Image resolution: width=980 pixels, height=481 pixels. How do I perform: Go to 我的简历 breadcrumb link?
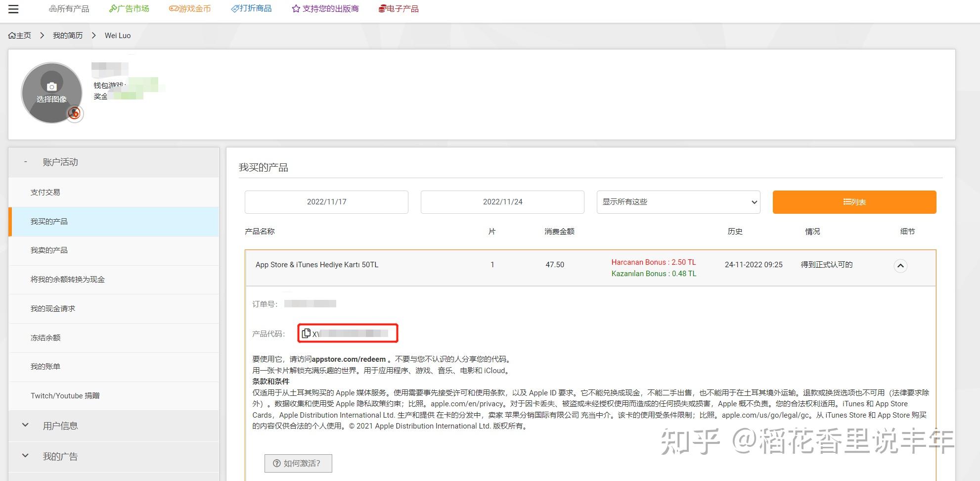[68, 36]
